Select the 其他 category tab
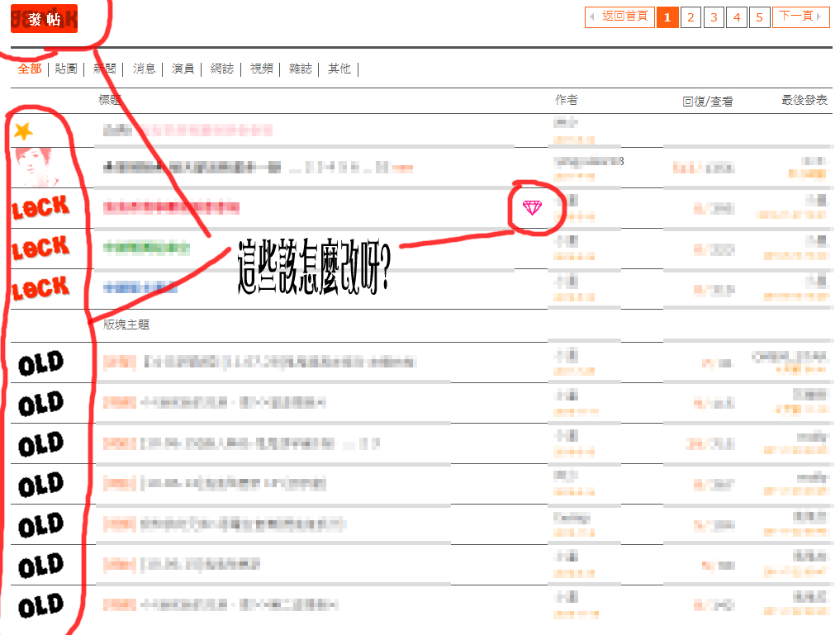 click(x=339, y=69)
